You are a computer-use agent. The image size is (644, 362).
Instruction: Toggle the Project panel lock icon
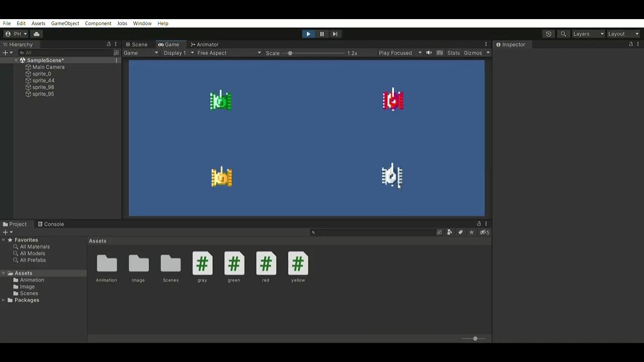pos(479,224)
